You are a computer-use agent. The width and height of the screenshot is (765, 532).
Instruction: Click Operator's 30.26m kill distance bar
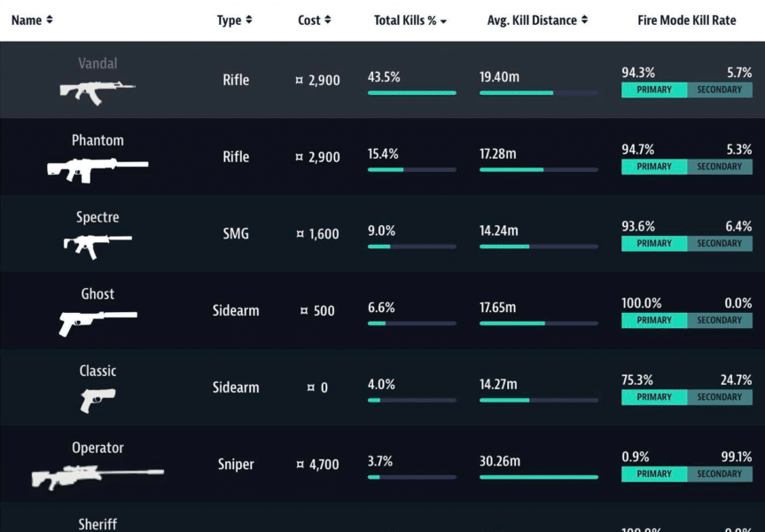539,477
